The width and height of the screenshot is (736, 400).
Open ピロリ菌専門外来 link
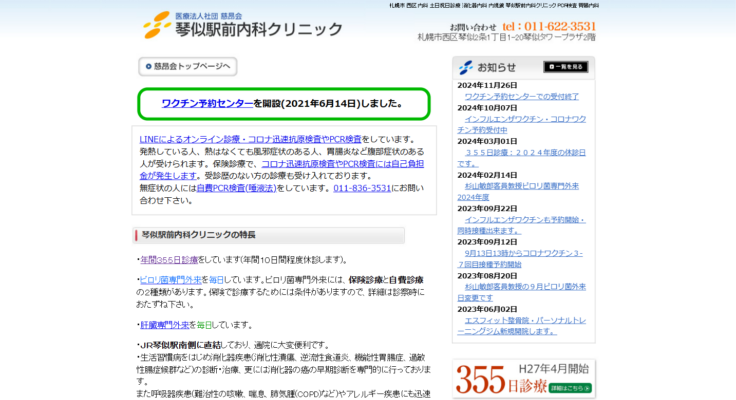coord(170,280)
